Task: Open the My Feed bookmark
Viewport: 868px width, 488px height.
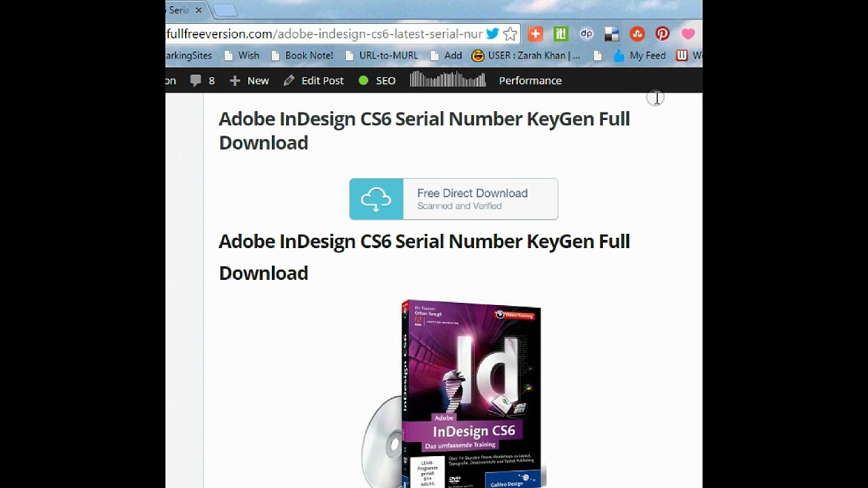Action: 639,56
